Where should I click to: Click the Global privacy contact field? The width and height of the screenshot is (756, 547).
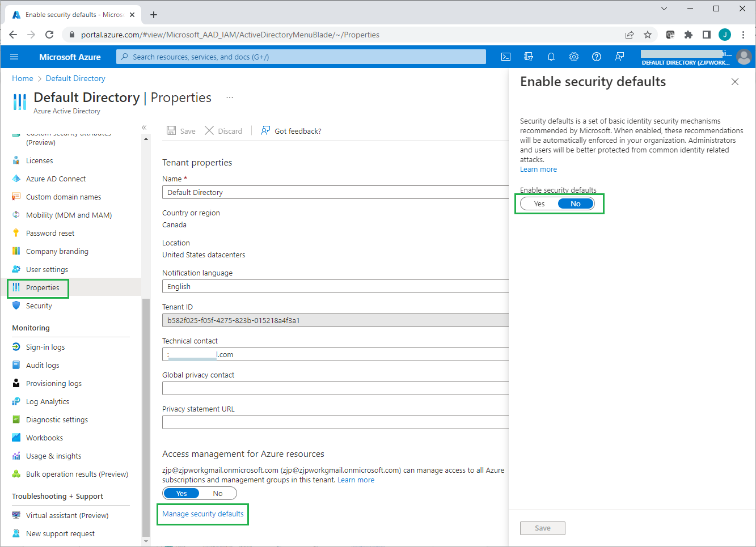(x=335, y=389)
